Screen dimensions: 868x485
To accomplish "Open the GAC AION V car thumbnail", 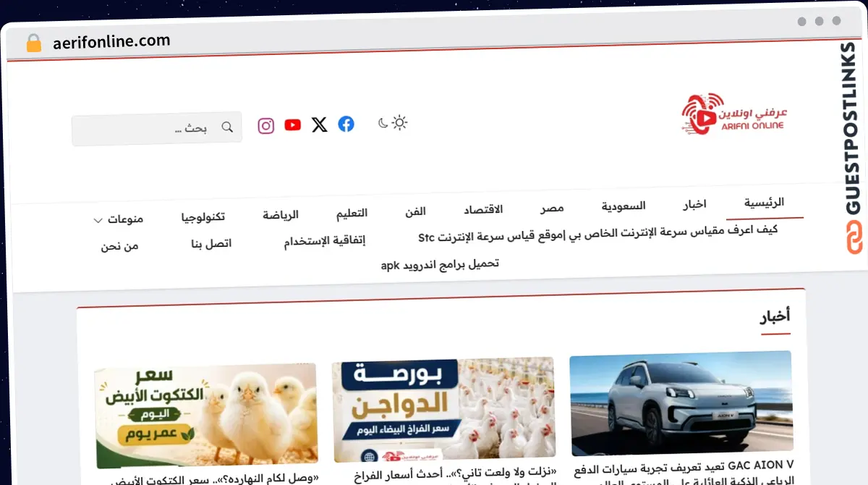I will click(681, 403).
